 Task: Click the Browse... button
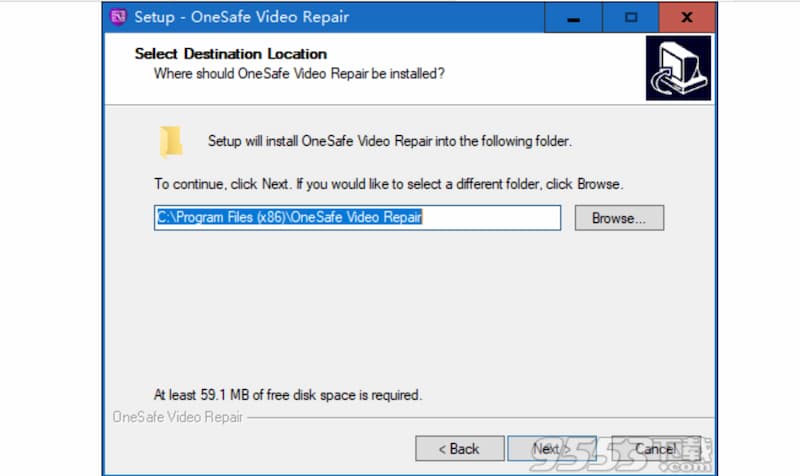coord(619,218)
